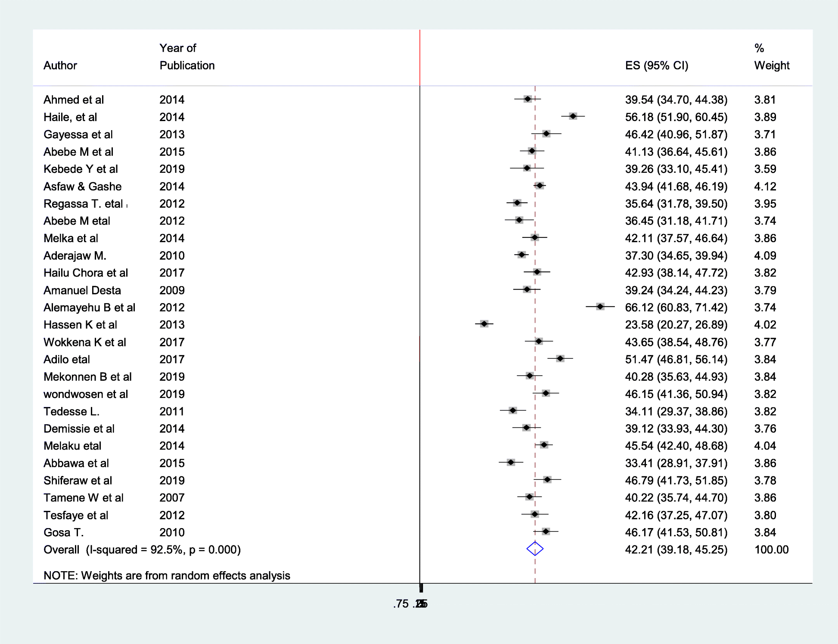Viewport: 838px width, 644px height.
Task: Select 'Demissie et al' row label
Action: [x=79, y=429]
